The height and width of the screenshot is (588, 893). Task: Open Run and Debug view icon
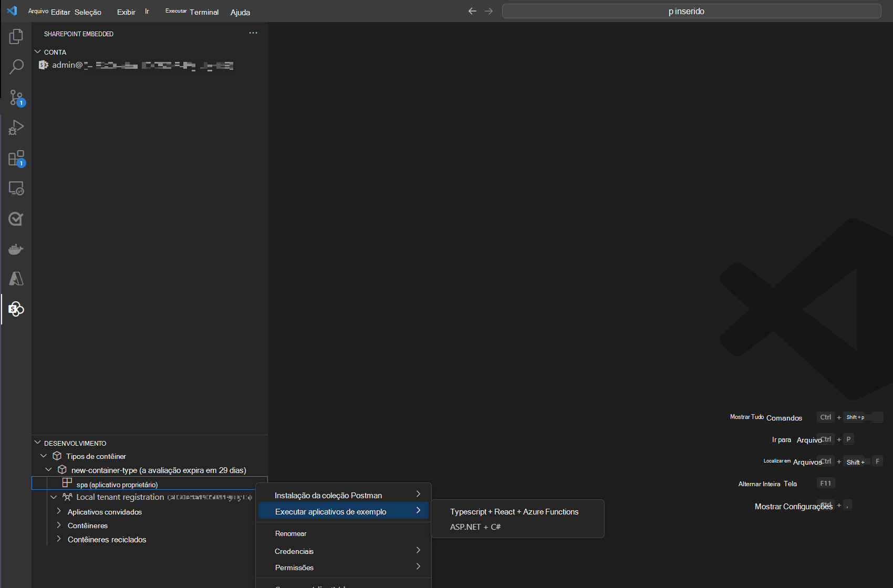tap(16, 128)
